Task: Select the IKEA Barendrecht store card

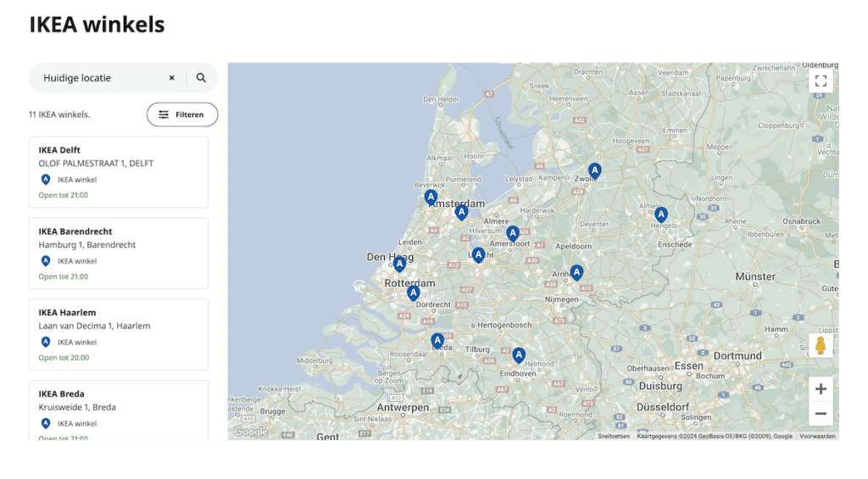Action: click(x=119, y=253)
